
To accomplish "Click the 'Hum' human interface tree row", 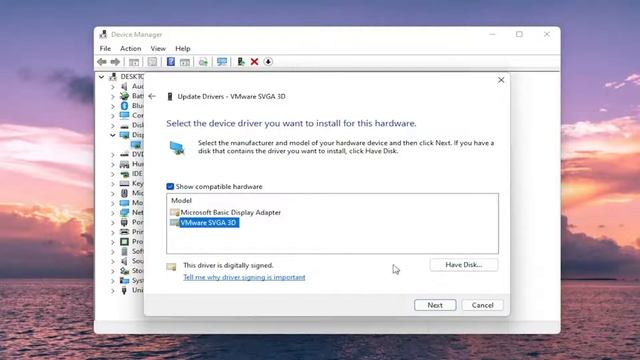I will [x=131, y=164].
